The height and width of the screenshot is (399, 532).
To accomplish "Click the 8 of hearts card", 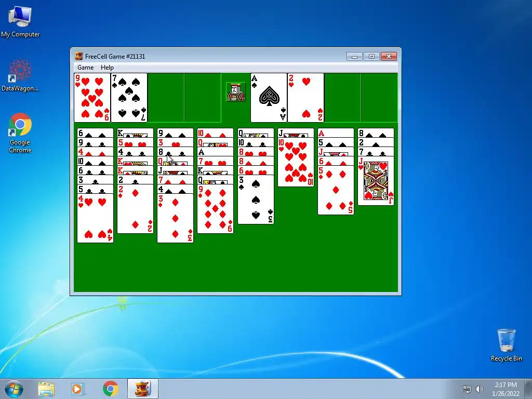I will click(256, 152).
